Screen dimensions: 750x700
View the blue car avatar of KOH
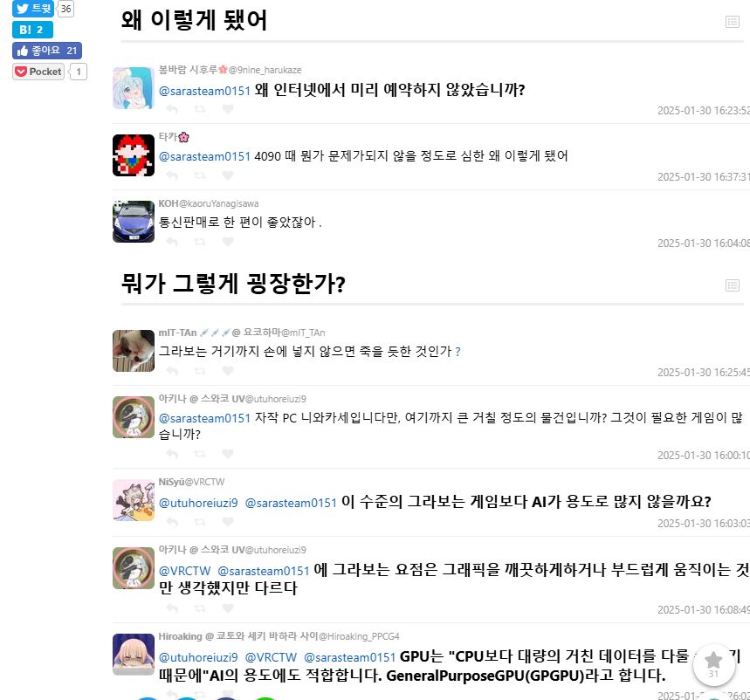[x=134, y=222]
